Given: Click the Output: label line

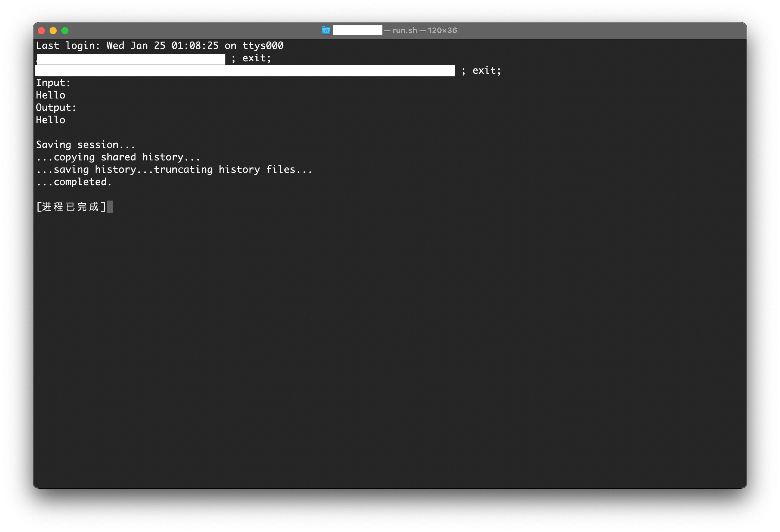Looking at the screenshot, I should (x=56, y=108).
